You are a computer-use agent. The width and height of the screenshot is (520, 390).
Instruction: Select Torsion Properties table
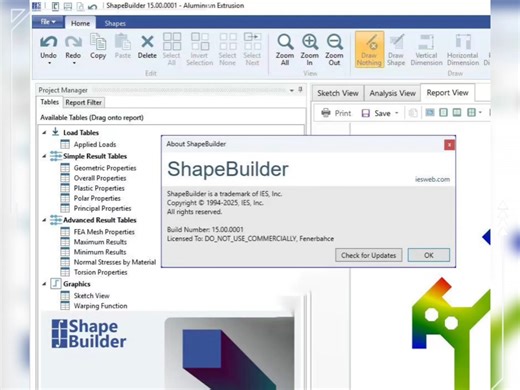(x=100, y=272)
